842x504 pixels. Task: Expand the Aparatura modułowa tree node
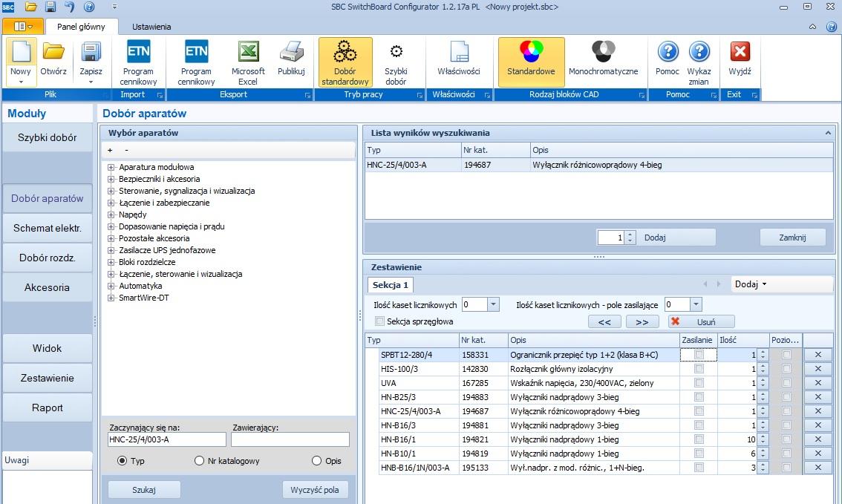point(111,167)
